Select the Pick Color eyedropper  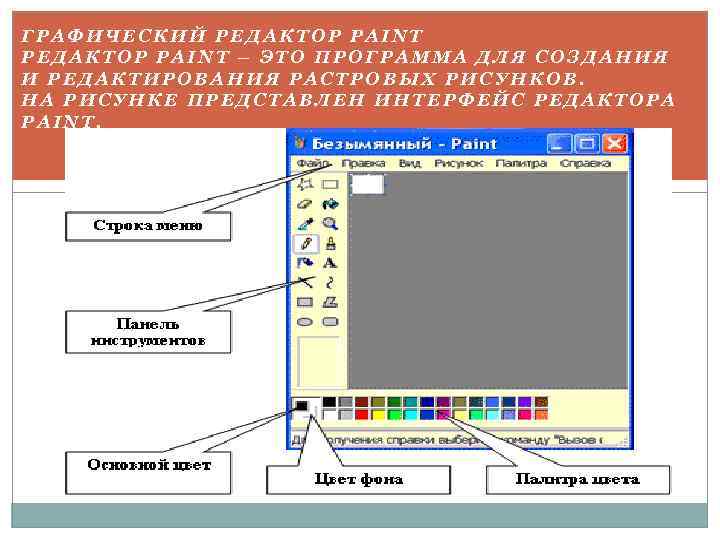click(x=305, y=224)
